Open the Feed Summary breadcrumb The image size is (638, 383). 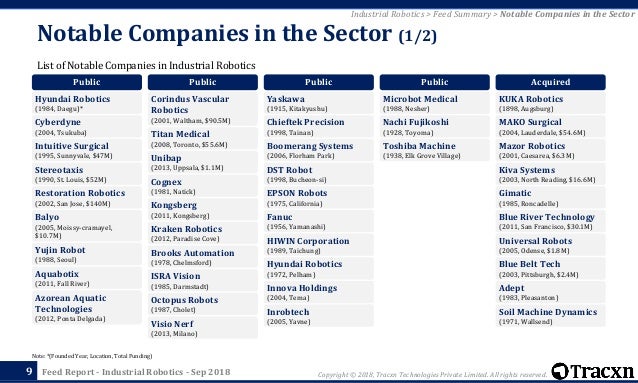tap(462, 14)
